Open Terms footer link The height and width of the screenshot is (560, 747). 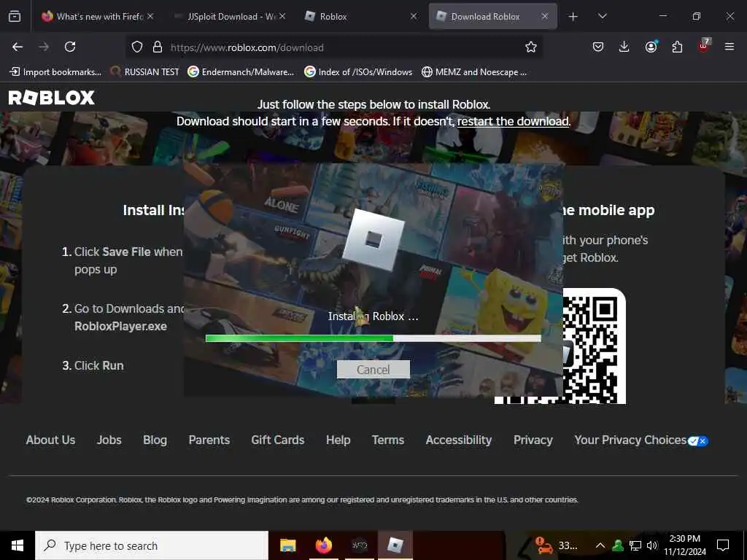388,440
